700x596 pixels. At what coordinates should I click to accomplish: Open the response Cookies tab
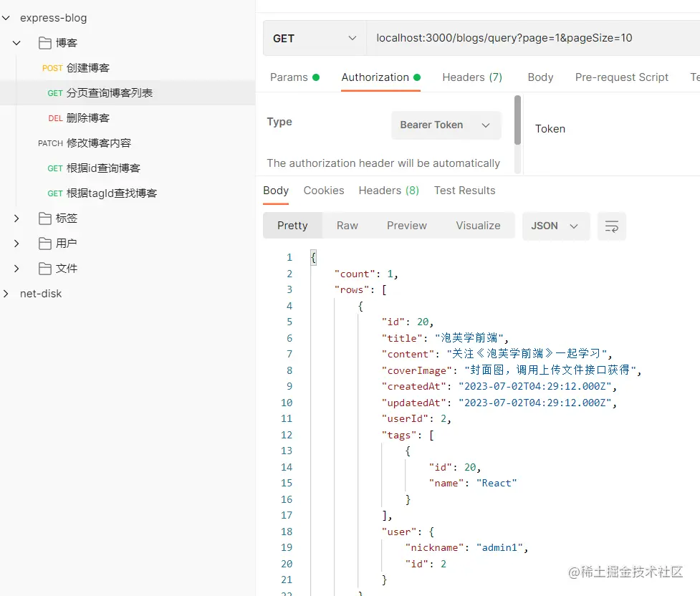click(324, 191)
